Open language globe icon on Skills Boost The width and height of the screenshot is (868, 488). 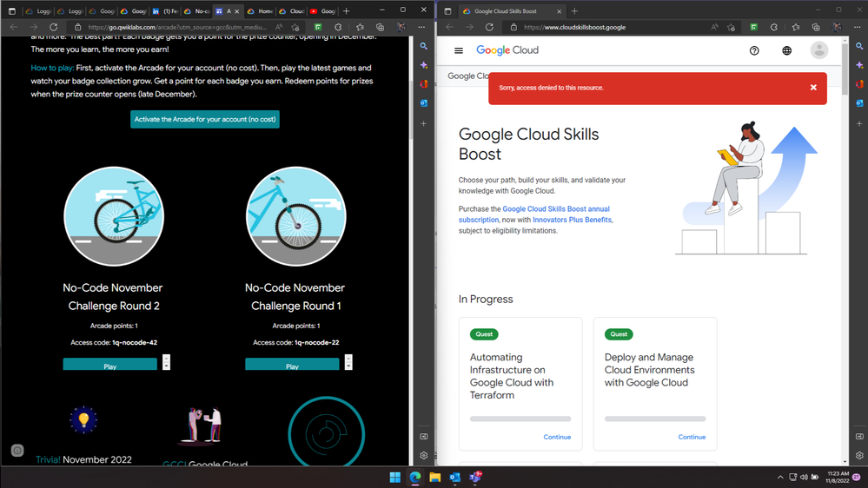click(786, 50)
